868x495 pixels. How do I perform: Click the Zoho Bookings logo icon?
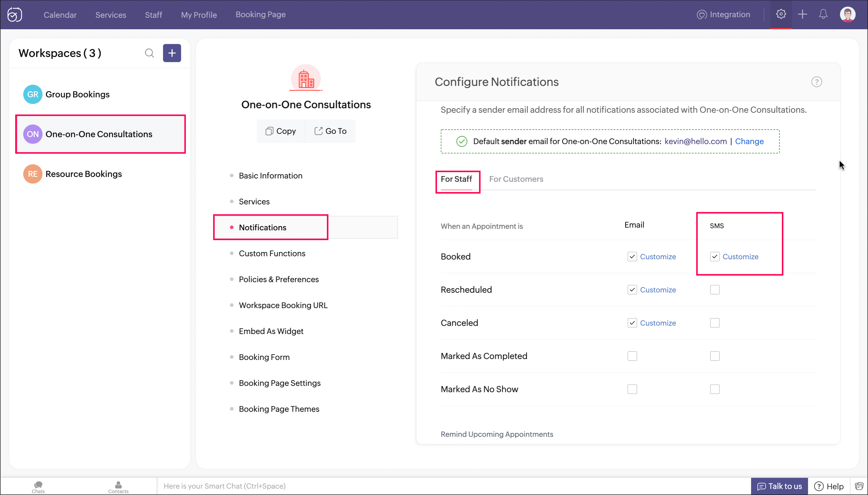click(14, 14)
